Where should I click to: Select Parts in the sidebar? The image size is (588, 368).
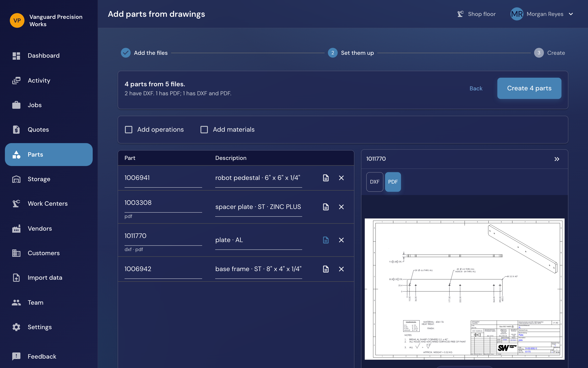tap(49, 155)
